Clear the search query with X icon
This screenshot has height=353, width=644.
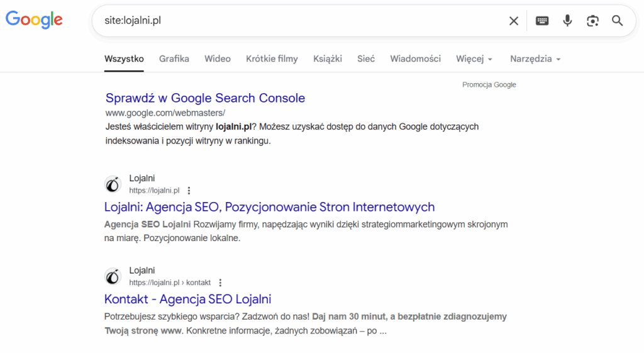pyautogui.click(x=514, y=21)
